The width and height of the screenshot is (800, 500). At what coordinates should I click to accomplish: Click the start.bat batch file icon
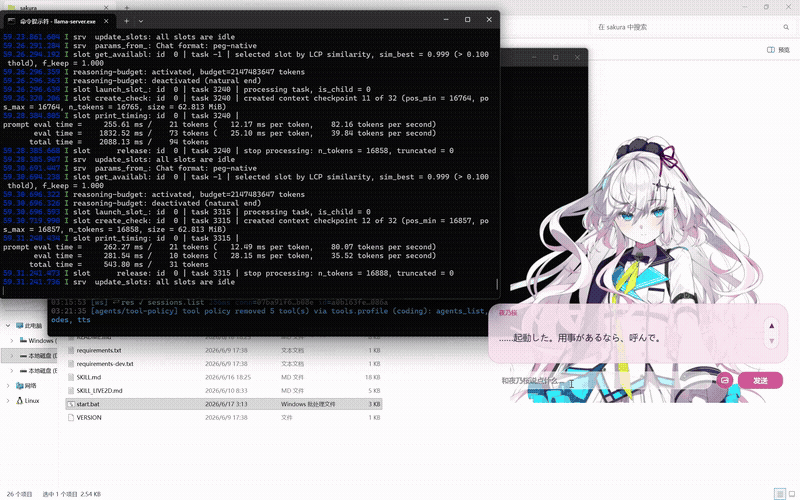pos(71,404)
